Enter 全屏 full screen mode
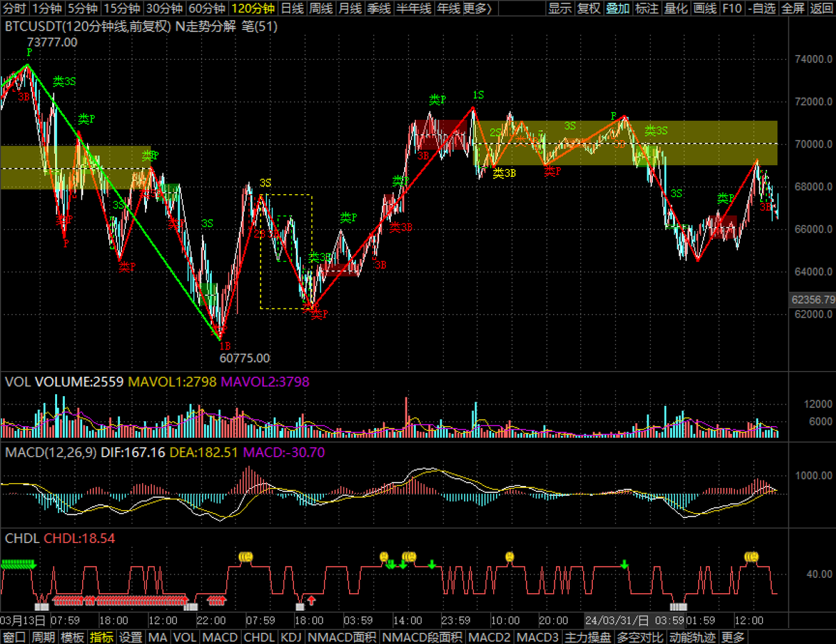The width and height of the screenshot is (836, 644). (x=792, y=8)
